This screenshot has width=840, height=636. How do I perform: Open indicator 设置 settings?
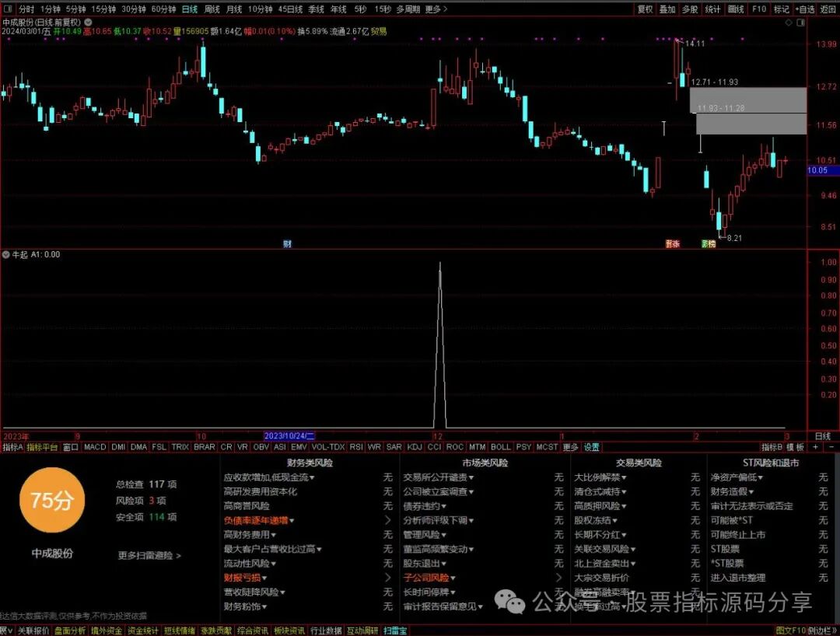591,447
